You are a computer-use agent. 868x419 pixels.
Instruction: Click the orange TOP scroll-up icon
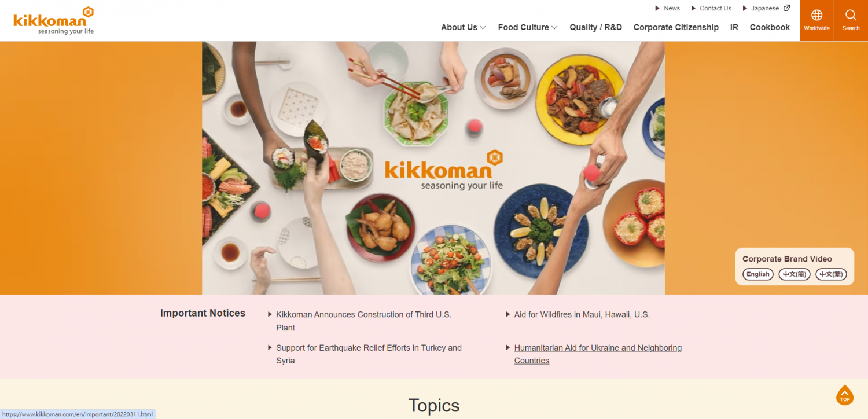(x=845, y=395)
